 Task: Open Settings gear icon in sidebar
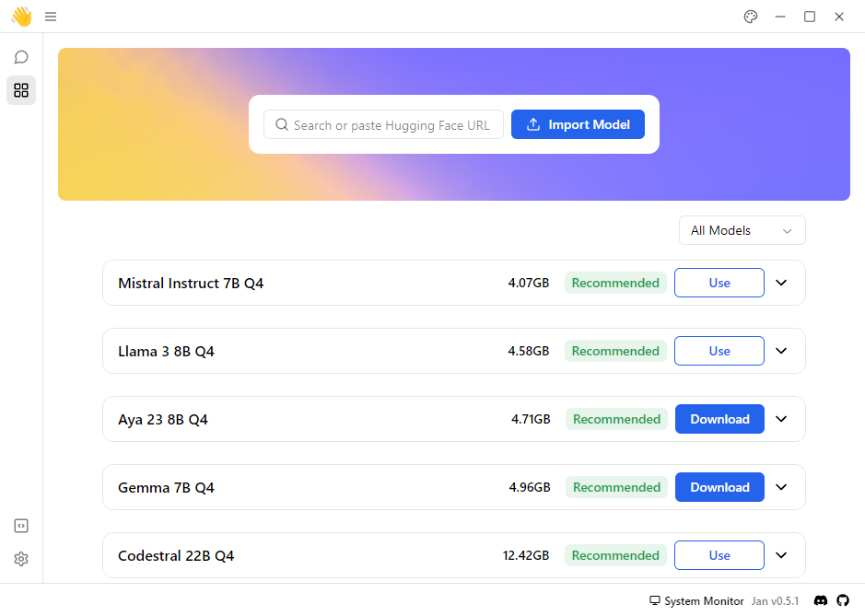[21, 559]
